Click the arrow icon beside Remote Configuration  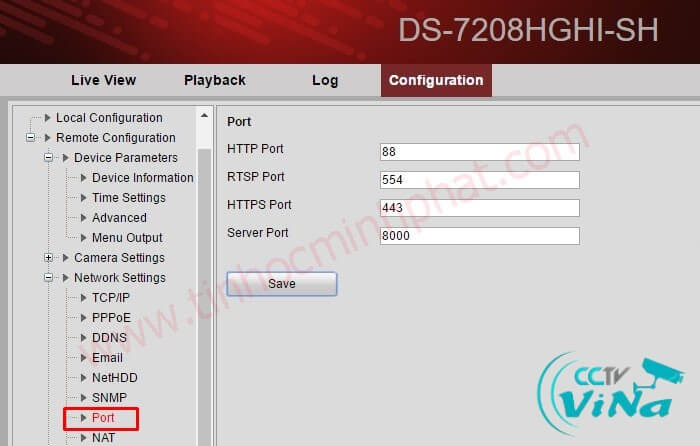pyautogui.click(x=47, y=138)
